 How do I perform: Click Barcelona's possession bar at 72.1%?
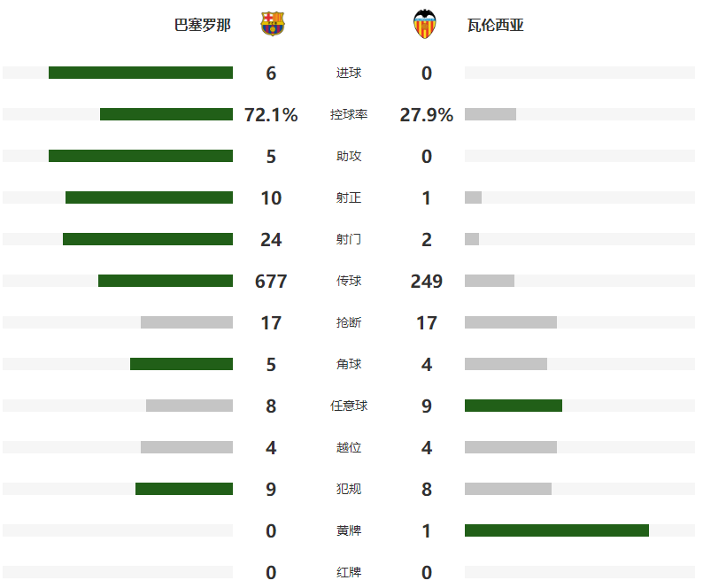(166, 114)
